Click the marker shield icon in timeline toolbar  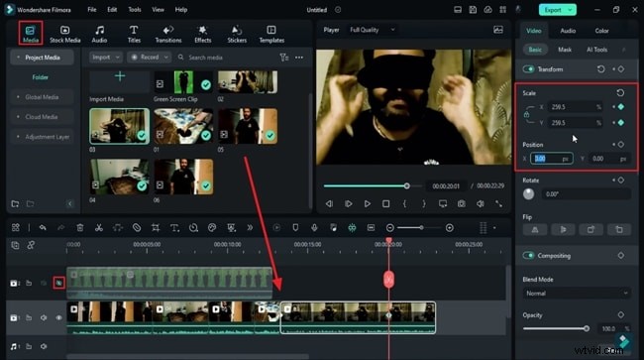click(295, 228)
